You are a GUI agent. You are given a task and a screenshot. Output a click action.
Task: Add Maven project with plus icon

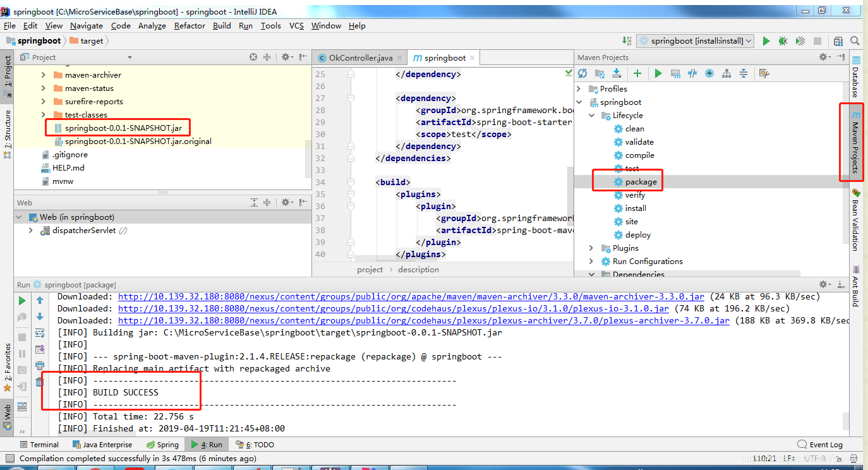tap(637, 73)
